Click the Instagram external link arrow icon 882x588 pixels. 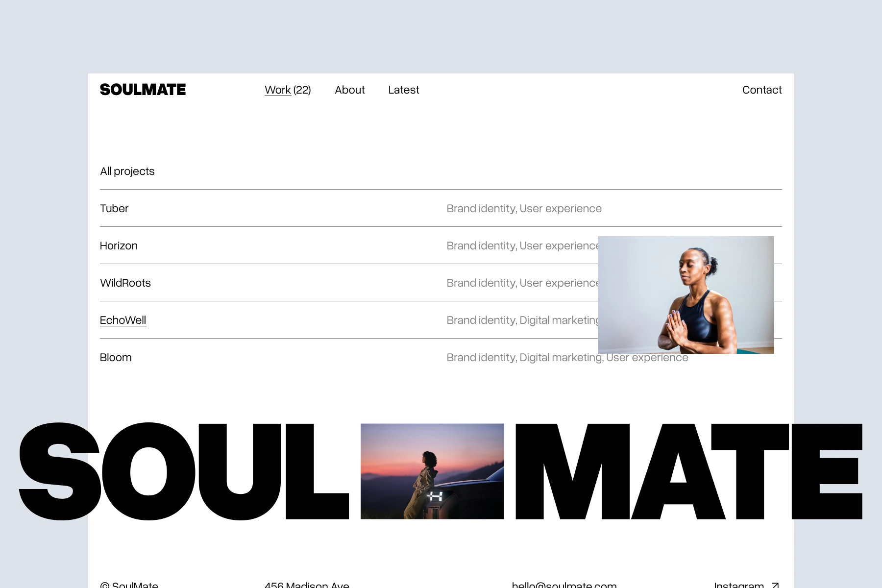tap(776, 585)
